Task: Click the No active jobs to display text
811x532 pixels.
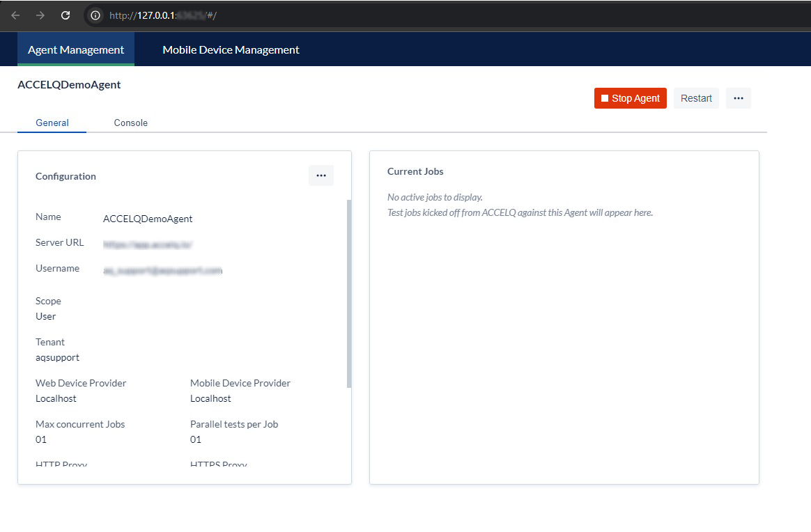Action: click(435, 198)
